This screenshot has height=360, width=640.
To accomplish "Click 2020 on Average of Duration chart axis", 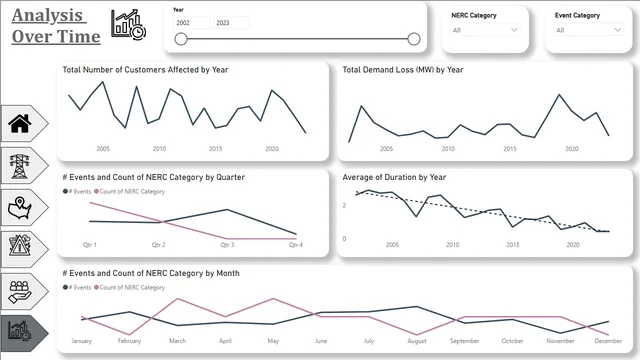I will click(x=573, y=245).
